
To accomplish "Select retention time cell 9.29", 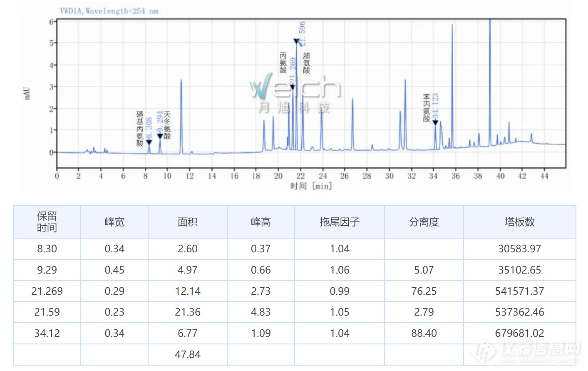I will click(x=47, y=270).
